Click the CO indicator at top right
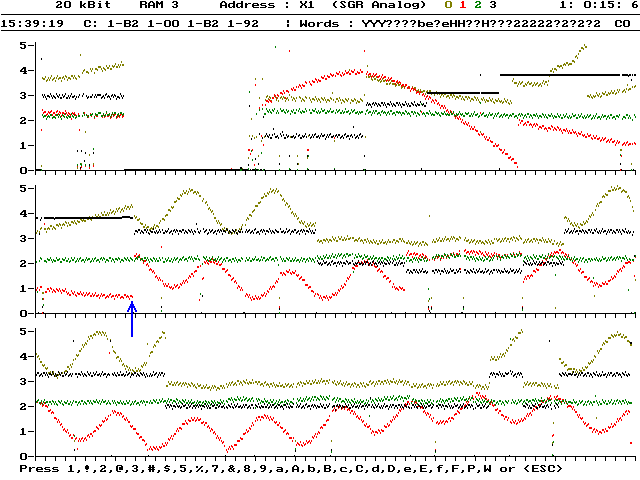The width and height of the screenshot is (640, 480). (x=622, y=21)
